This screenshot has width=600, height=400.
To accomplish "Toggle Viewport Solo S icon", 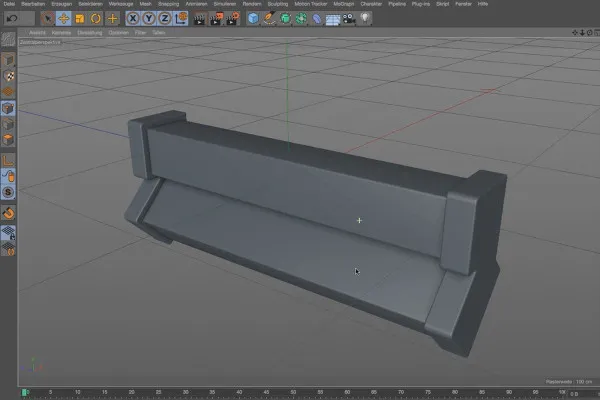I will (8, 192).
